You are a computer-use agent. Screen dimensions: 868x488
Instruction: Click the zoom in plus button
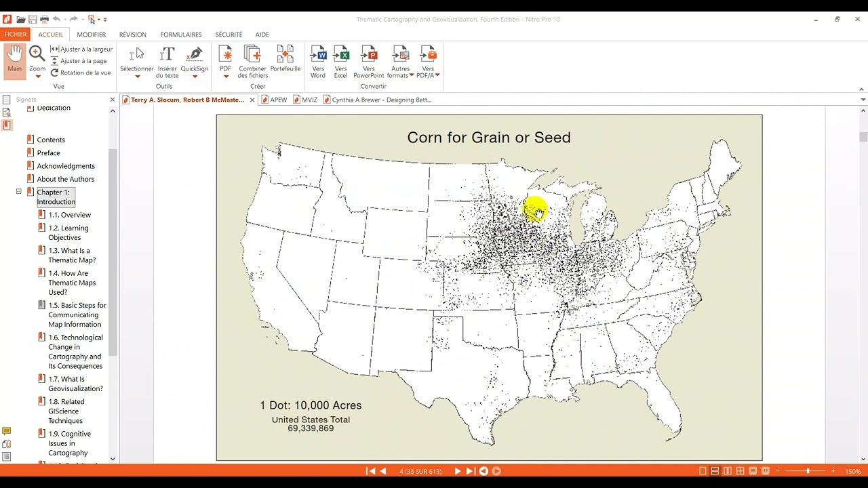coord(833,471)
